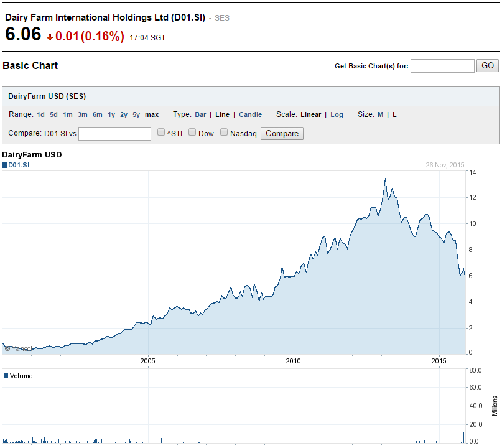Click the 2005 axis label

(x=147, y=361)
